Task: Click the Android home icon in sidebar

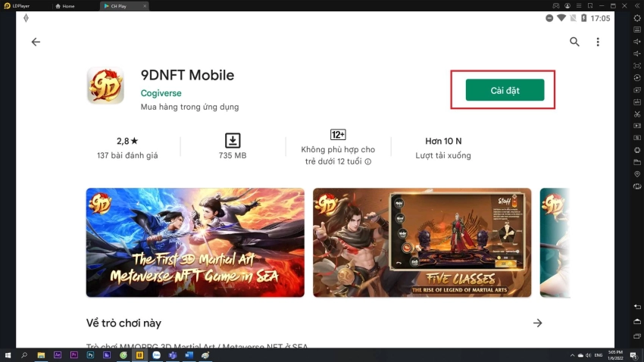Action: pyautogui.click(x=637, y=321)
